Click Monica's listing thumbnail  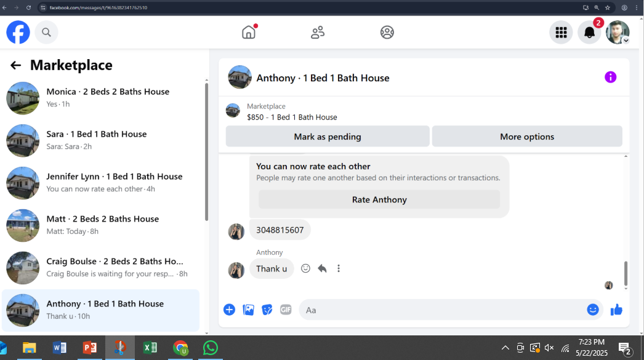[23, 98]
